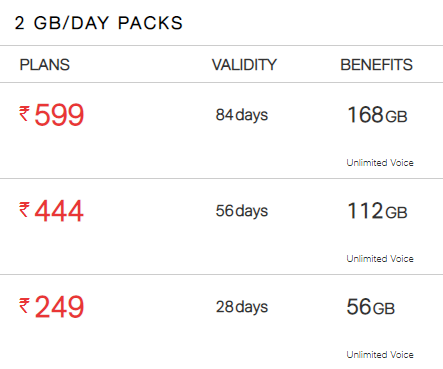Image resolution: width=443 pixels, height=369 pixels.
Task: Click Unlimited Voice under 112 GB
Action: 380,259
